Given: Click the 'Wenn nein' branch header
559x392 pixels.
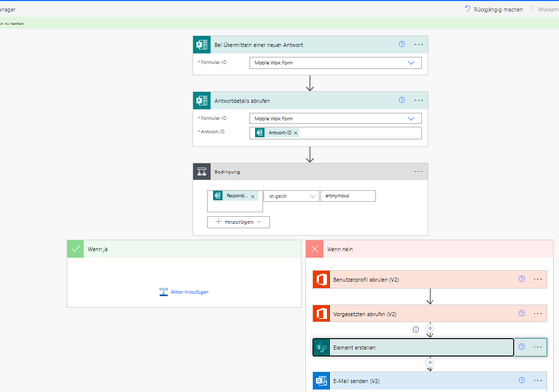Looking at the screenshot, I should point(430,249).
